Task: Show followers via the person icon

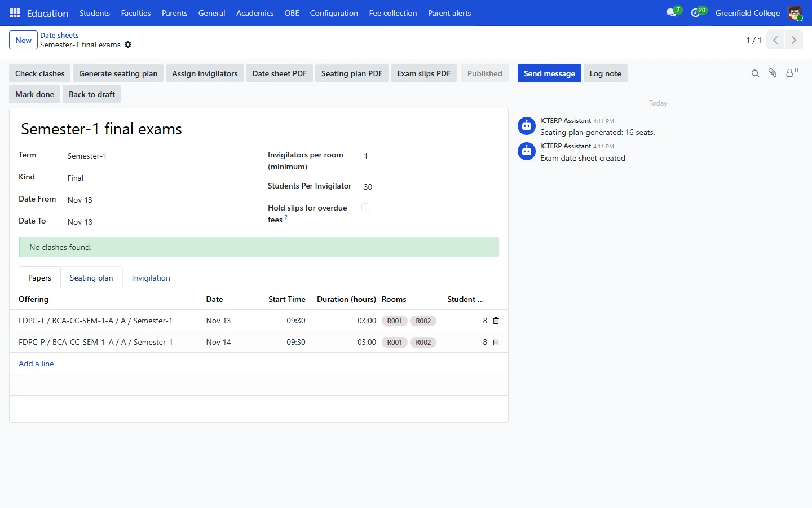Action: coord(791,73)
